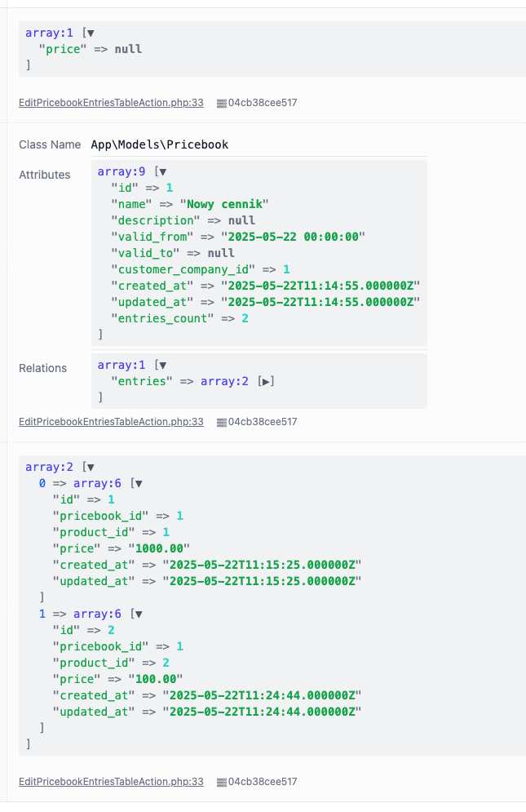The height and width of the screenshot is (812, 526).
Task: Collapse the array:1 dump containing "price"
Action: (x=91, y=33)
